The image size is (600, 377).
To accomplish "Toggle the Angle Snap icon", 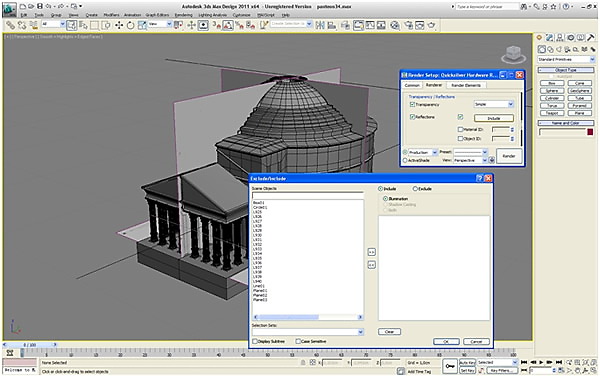I will pyautogui.click(x=228, y=26).
